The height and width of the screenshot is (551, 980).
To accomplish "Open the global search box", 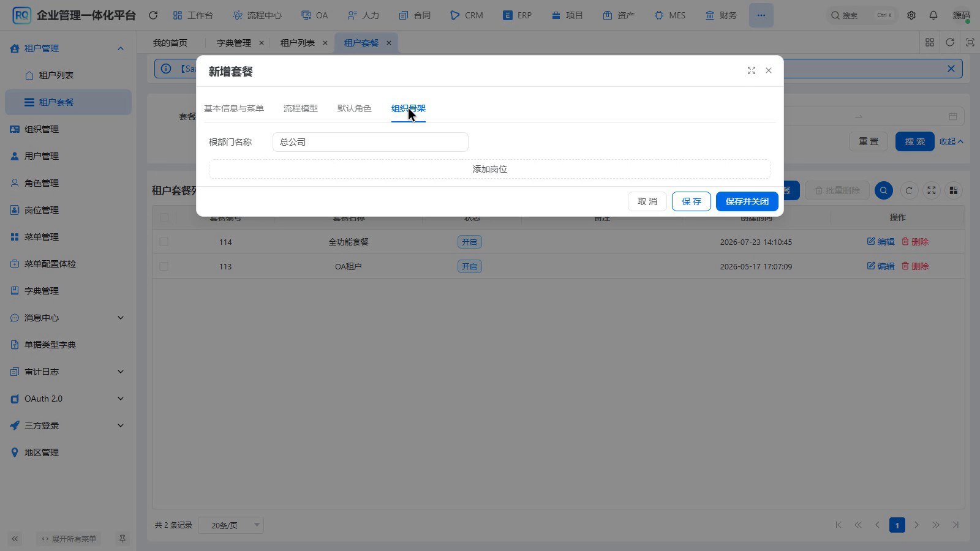I will (x=862, y=15).
